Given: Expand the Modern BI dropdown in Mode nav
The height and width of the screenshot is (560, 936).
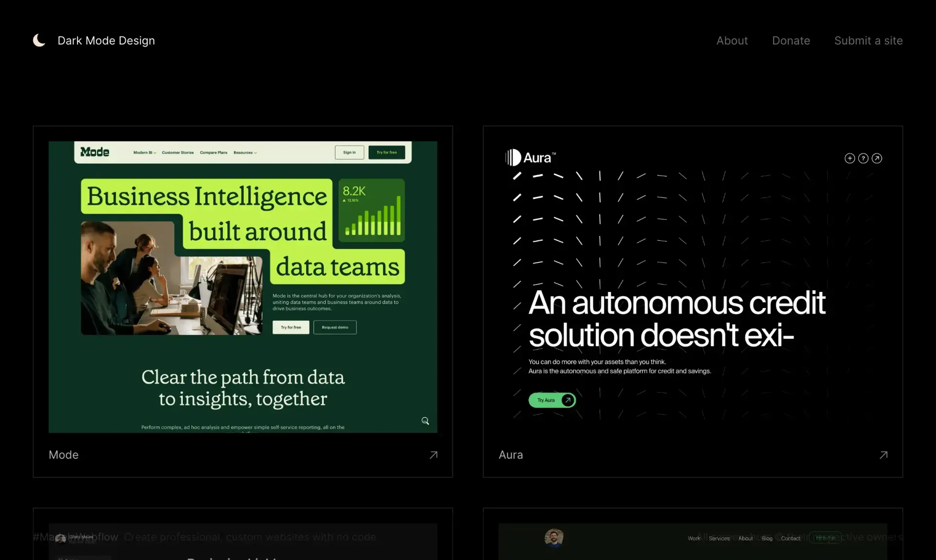Looking at the screenshot, I should [x=144, y=152].
